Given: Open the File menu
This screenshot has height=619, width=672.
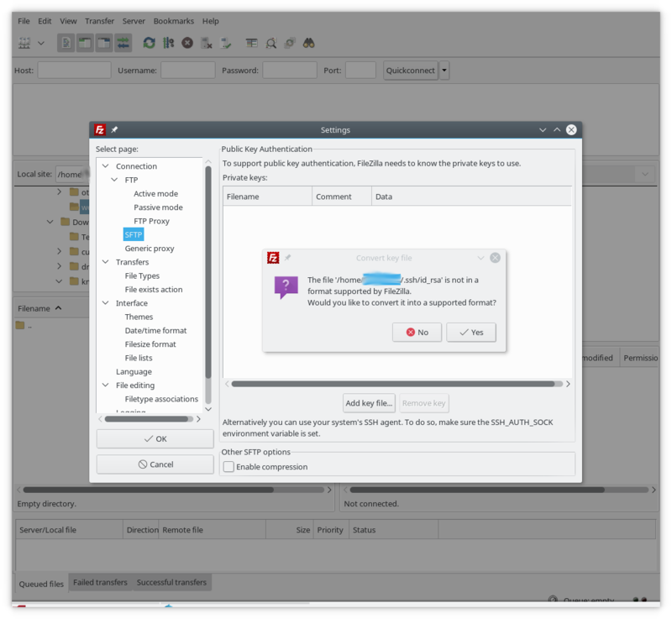Looking at the screenshot, I should coord(24,21).
